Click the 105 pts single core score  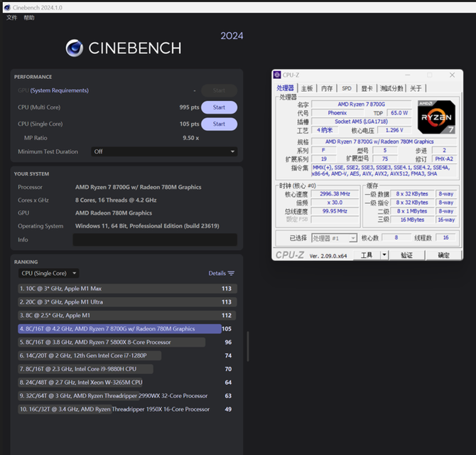(189, 124)
